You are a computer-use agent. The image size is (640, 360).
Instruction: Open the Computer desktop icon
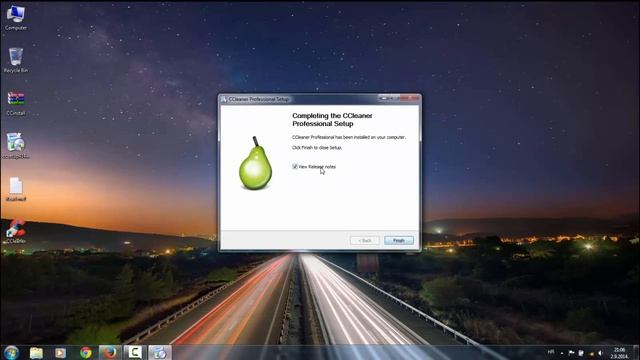(x=16, y=18)
